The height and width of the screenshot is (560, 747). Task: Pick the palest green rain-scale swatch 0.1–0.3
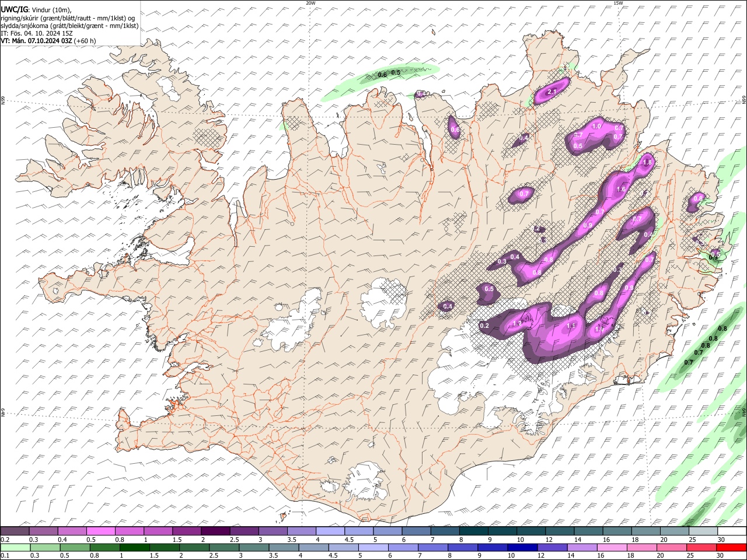pyautogui.click(x=15, y=547)
